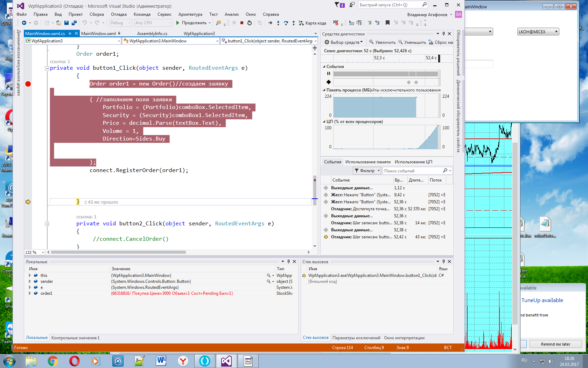
Task: Open the Фильтр dropdown in events
Action: click(x=367, y=171)
